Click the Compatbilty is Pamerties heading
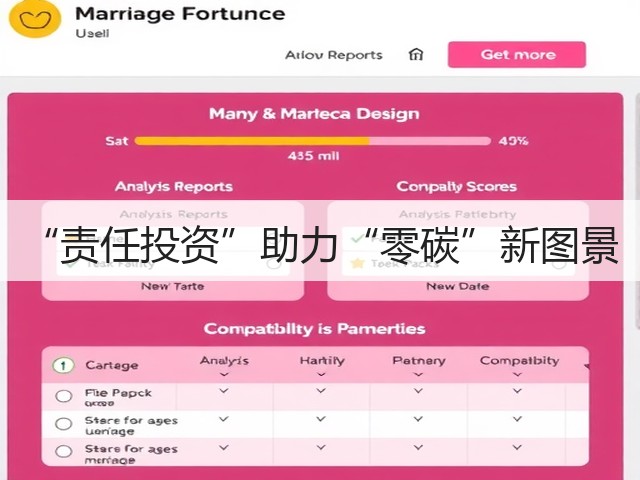The height and width of the screenshot is (480, 640). pyautogui.click(x=314, y=329)
